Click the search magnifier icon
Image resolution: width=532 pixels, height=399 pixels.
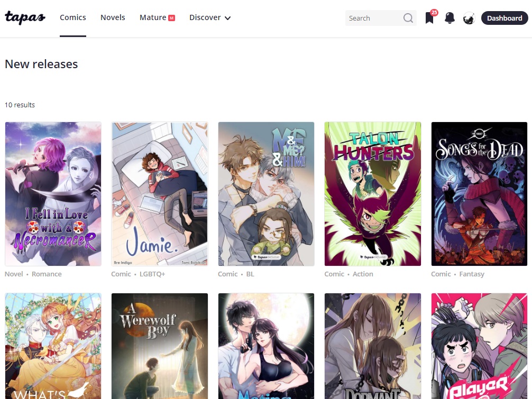click(408, 18)
